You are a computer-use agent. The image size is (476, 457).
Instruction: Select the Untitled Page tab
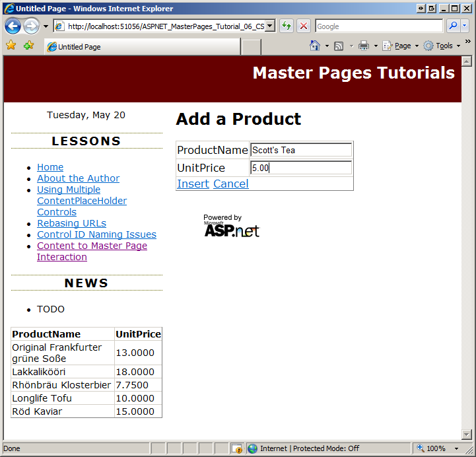click(x=142, y=47)
